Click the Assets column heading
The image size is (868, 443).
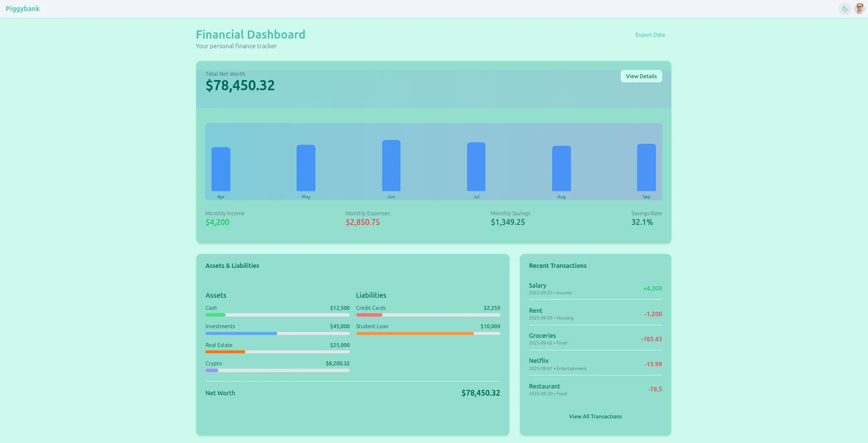[216, 295]
